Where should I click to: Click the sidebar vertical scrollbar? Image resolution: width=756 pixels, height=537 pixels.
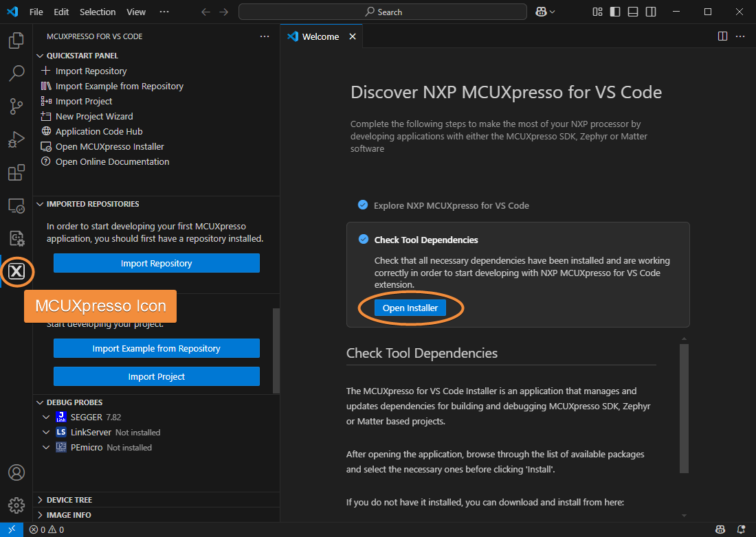click(276, 351)
